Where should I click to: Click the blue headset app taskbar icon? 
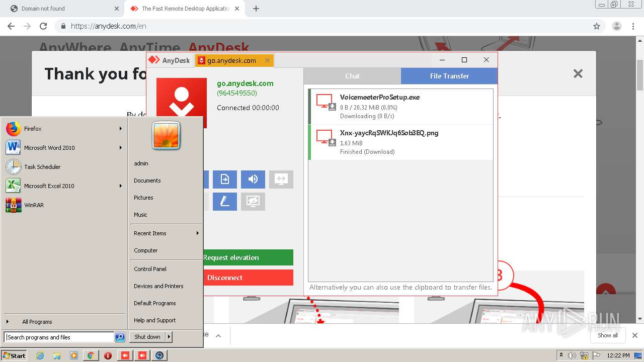coord(159,355)
